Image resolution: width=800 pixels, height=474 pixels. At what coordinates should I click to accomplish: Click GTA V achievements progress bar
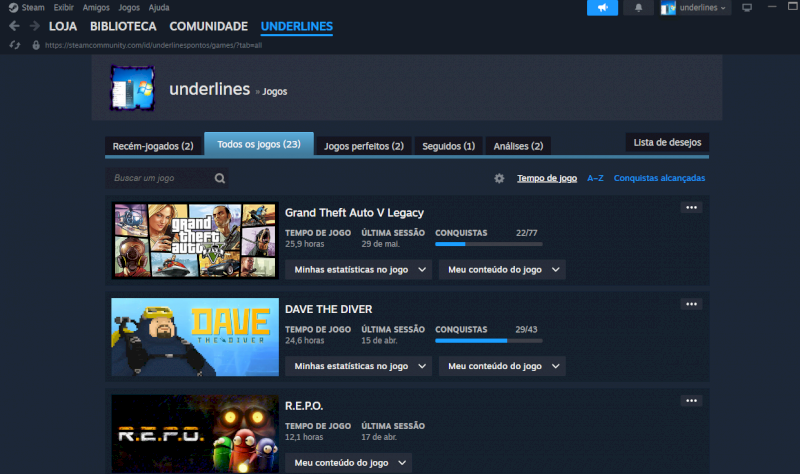[488, 244]
